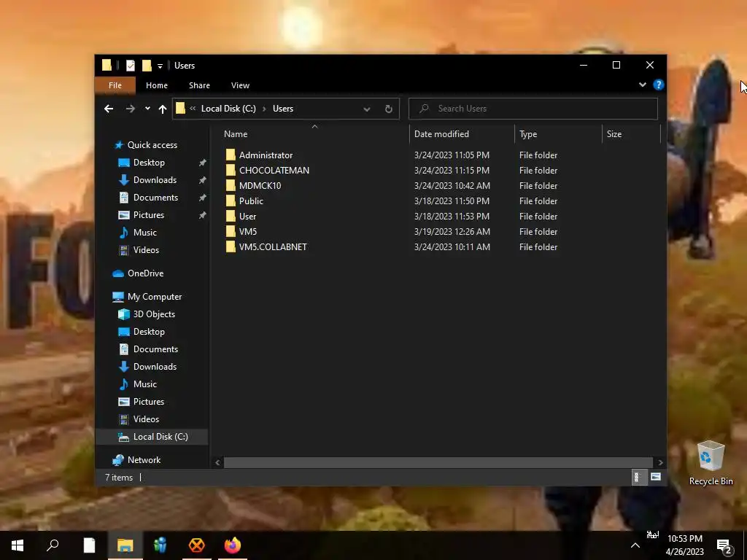Switch to details view layout icon

[x=638, y=477]
